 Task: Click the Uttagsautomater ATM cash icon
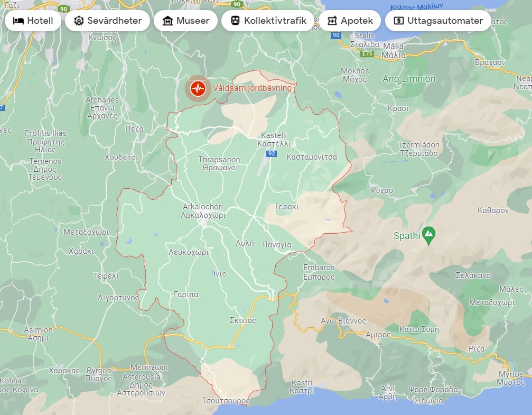pos(399,21)
